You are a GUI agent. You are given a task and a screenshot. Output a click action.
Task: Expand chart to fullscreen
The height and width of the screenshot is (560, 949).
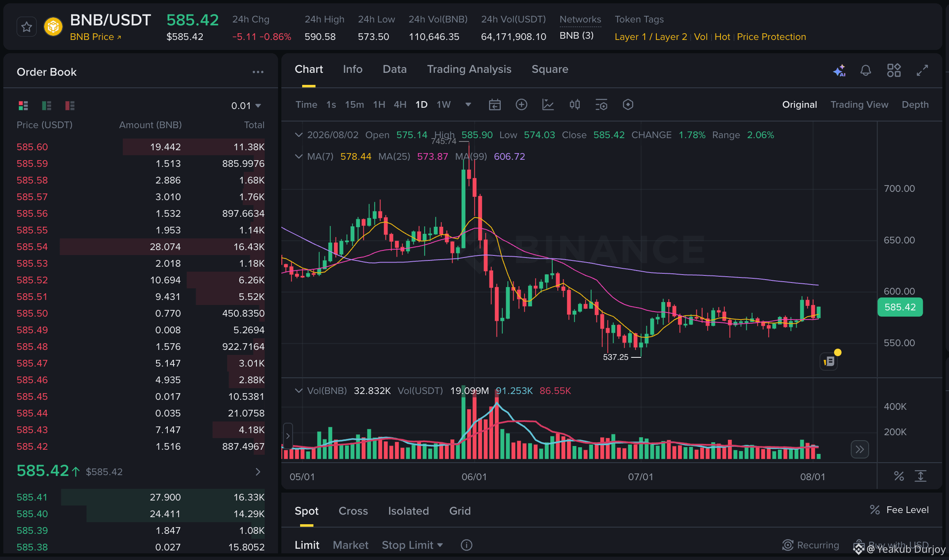[922, 70]
